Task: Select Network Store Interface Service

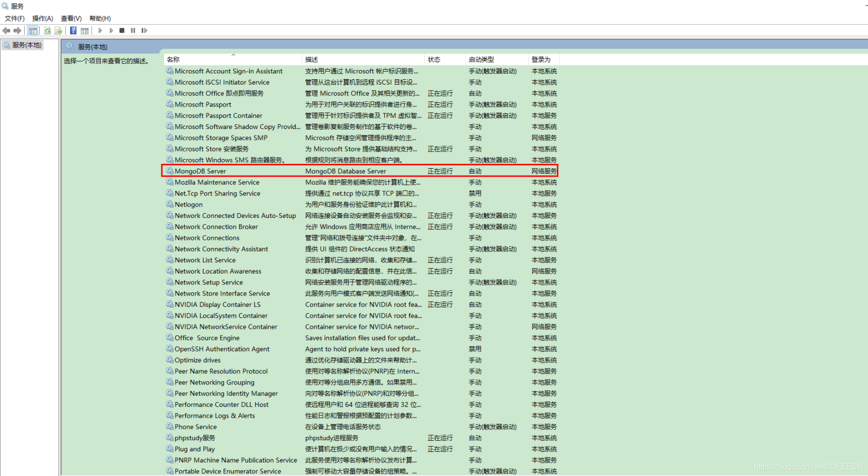Action: coord(222,293)
